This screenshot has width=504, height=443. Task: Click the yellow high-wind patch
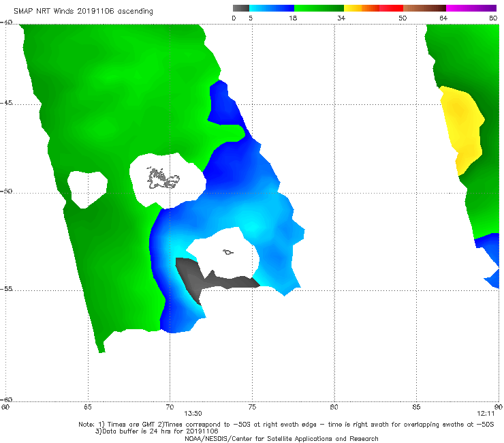pos(462,129)
